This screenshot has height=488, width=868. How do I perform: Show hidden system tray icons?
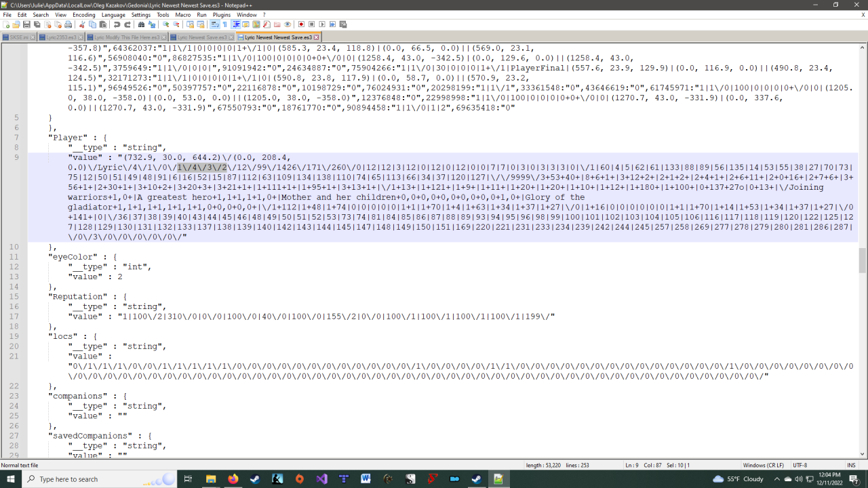point(777,479)
